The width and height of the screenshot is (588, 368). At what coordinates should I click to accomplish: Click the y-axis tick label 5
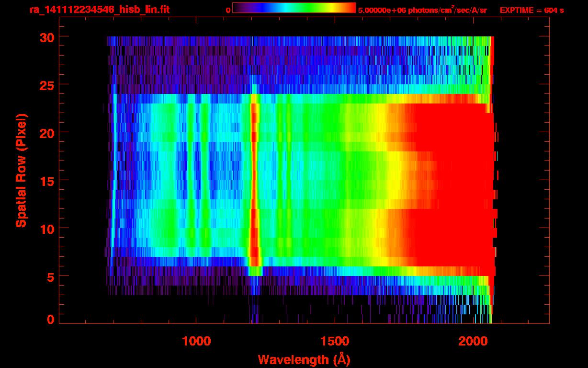[51, 276]
